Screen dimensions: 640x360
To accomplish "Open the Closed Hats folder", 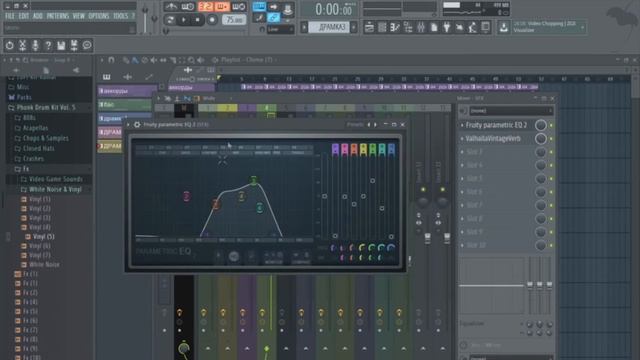I will pos(38,148).
